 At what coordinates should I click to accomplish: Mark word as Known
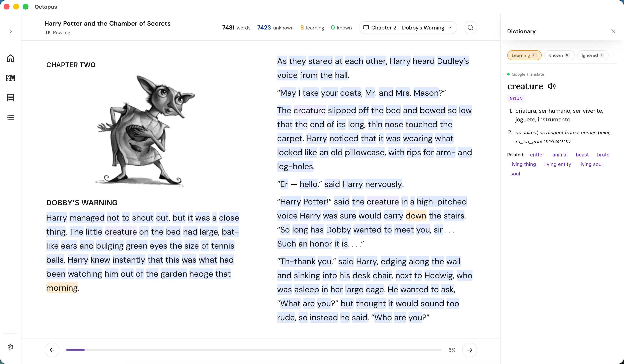559,55
